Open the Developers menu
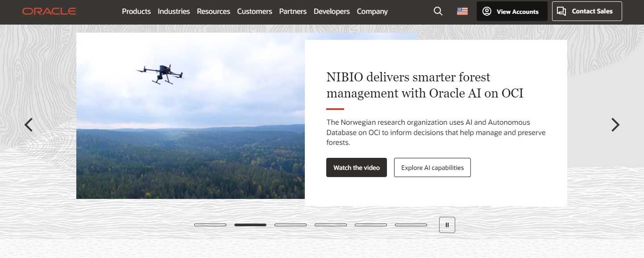 click(x=332, y=11)
